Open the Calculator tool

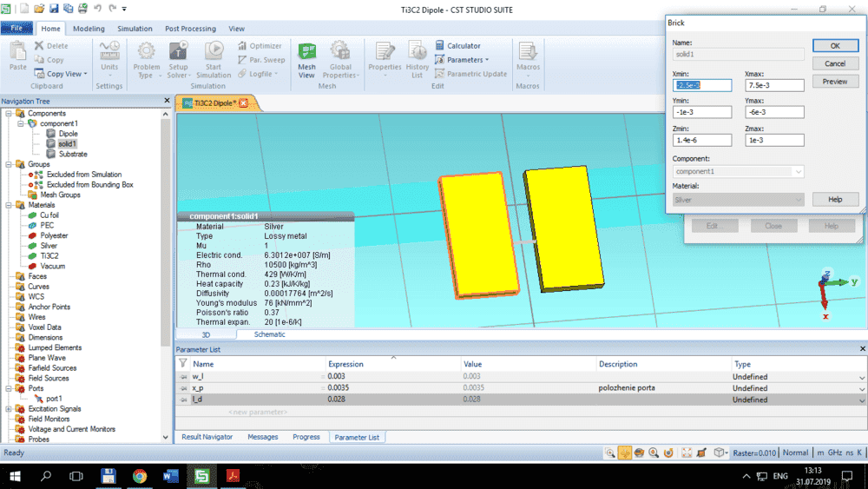457,45
